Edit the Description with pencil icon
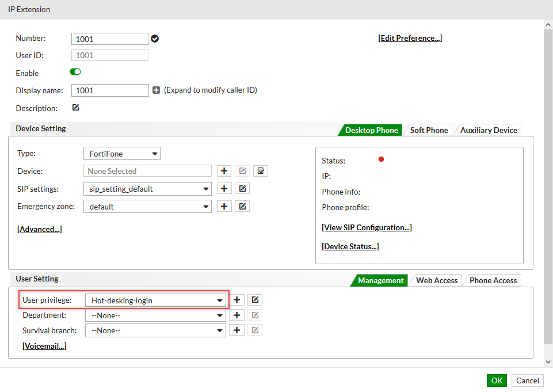This screenshot has height=392, width=553. pyautogui.click(x=76, y=108)
